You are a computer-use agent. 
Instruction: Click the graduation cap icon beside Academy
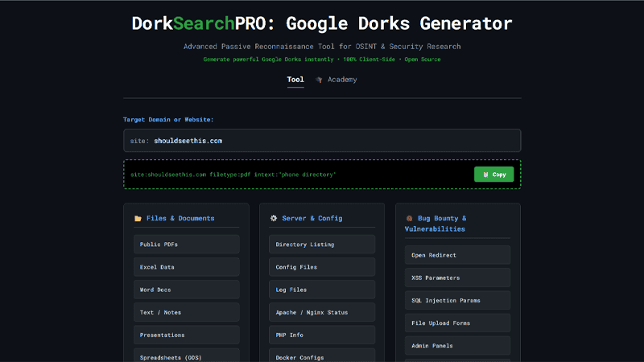point(319,80)
